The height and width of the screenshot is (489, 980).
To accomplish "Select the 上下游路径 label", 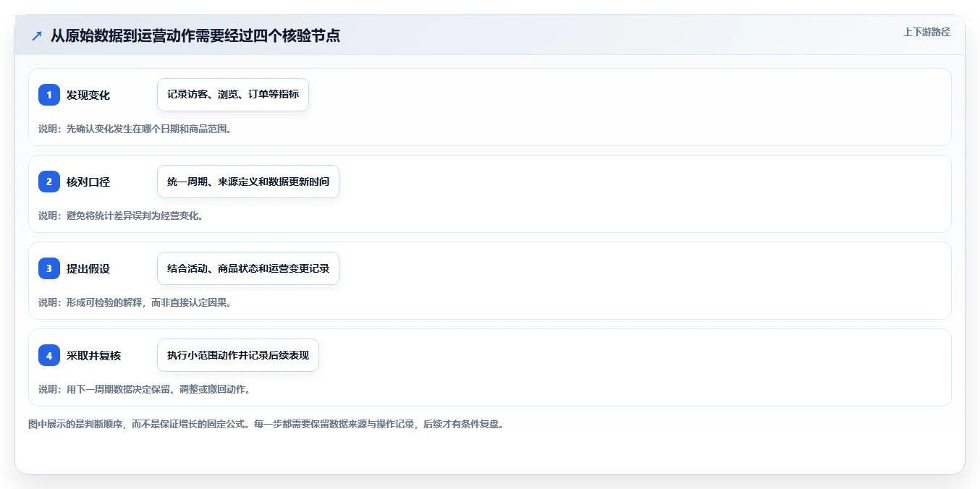I will (926, 32).
